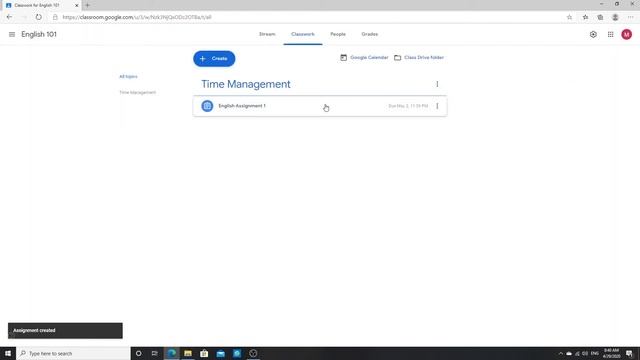Click the English Assignment 1 icon
Image resolution: width=640 pixels, height=360 pixels.
pos(207,106)
